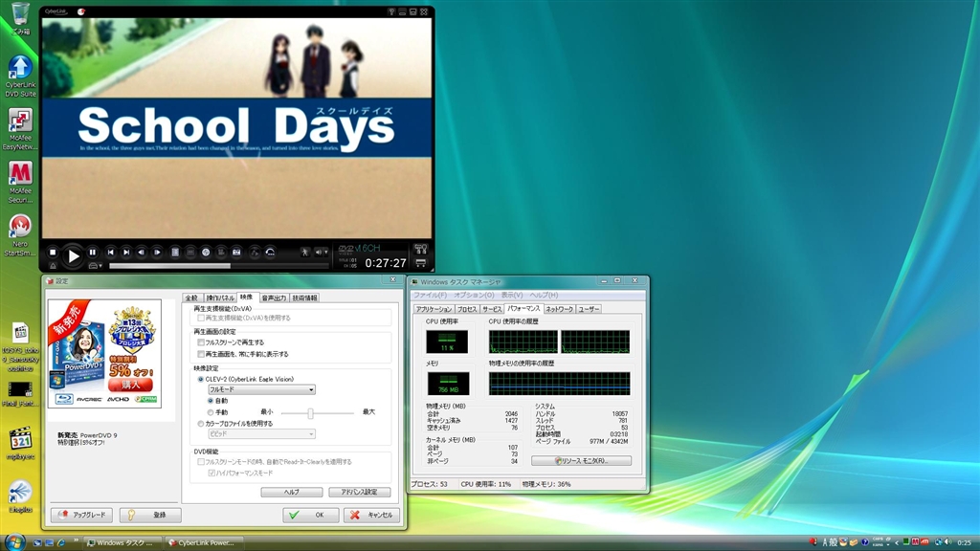Click the display mode icon below the configuration icon
Viewport: 980px width, 551px height.
point(421,263)
